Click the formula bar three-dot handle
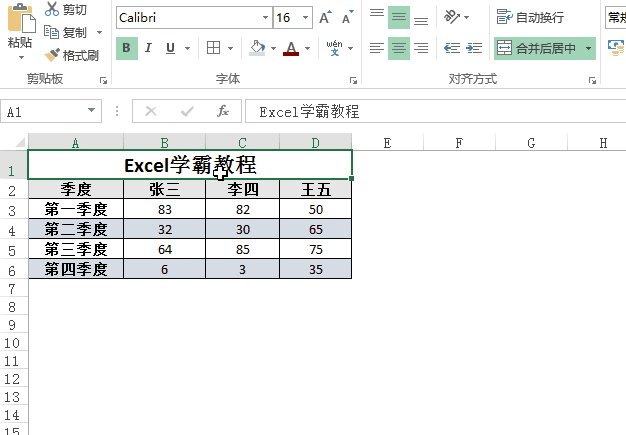 click(117, 111)
